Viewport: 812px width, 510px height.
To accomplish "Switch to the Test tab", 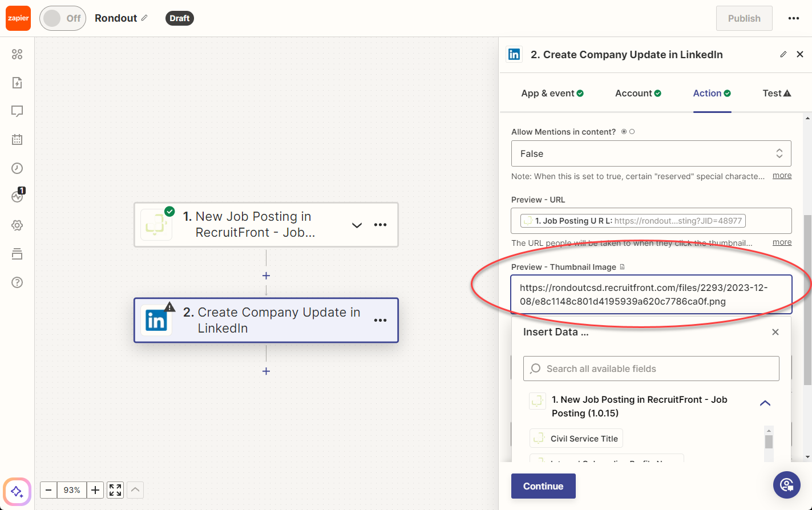I will click(x=777, y=93).
